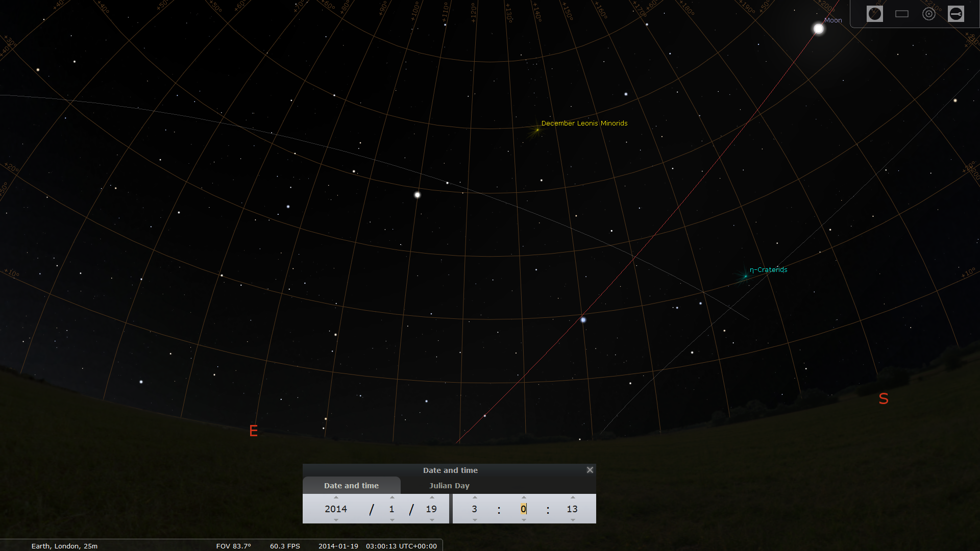980x551 pixels.
Task: Toggle the Telrad sight icon
Action: pyautogui.click(x=929, y=14)
